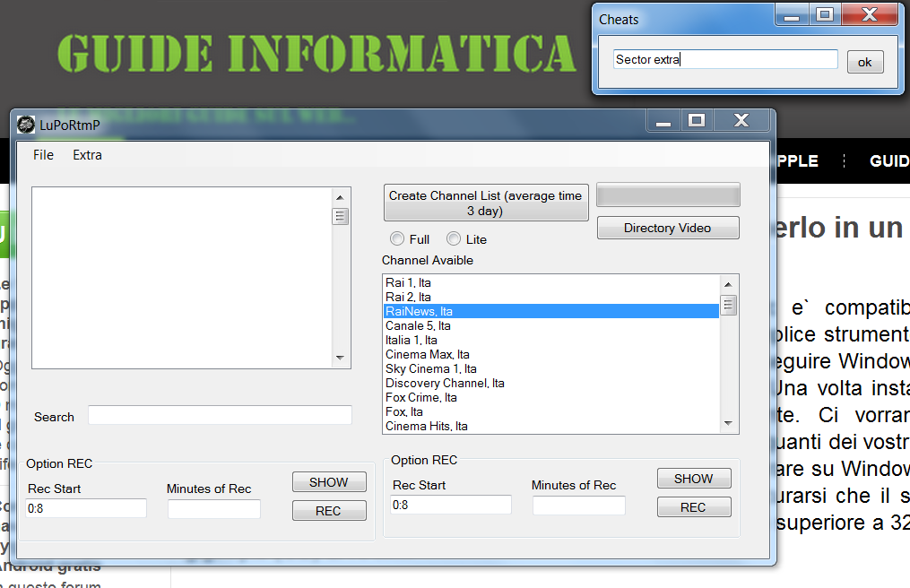
Task: Click left list box scroll down arrow
Action: tap(340, 358)
